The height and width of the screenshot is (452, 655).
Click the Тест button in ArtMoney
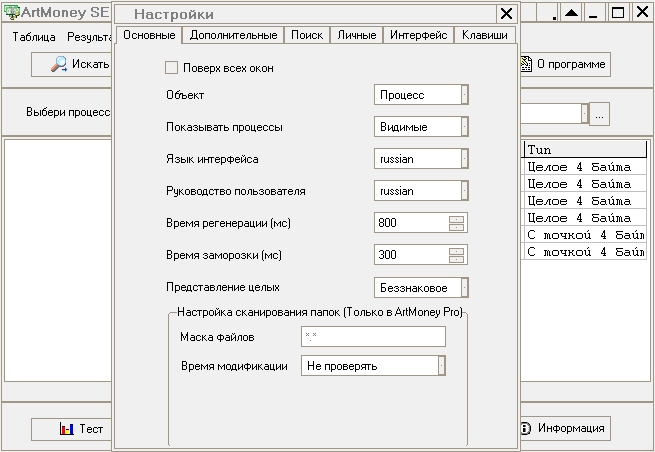click(x=71, y=429)
